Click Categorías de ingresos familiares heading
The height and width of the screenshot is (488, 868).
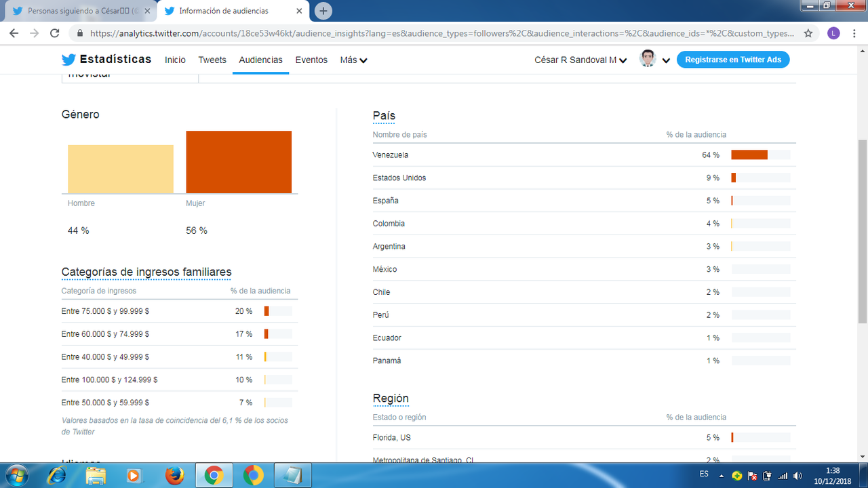pyautogui.click(x=146, y=272)
